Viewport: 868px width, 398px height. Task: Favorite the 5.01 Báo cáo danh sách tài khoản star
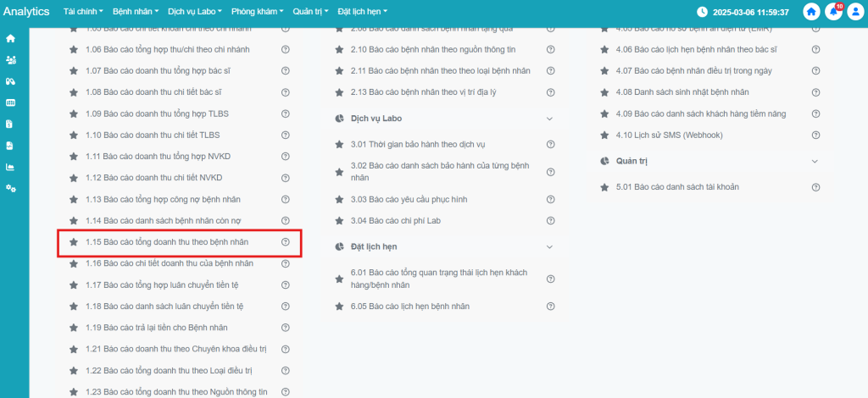[x=604, y=185]
